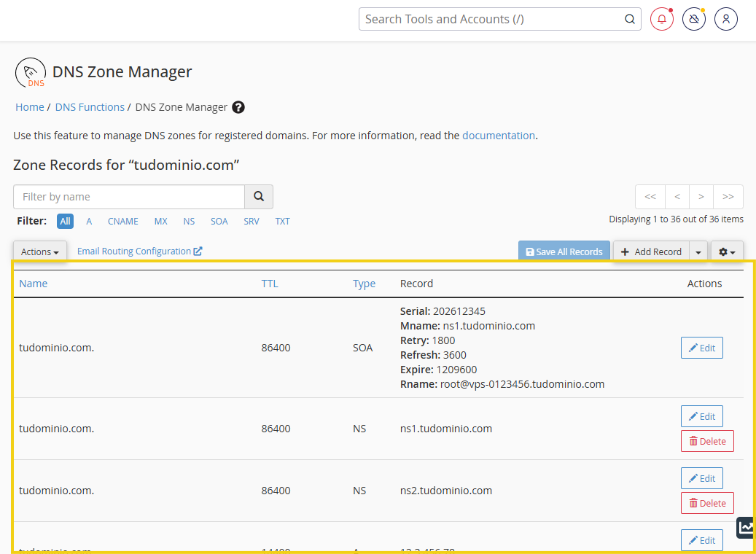This screenshot has width=756, height=554.
Task: Go to next page (>)
Action: click(x=701, y=197)
